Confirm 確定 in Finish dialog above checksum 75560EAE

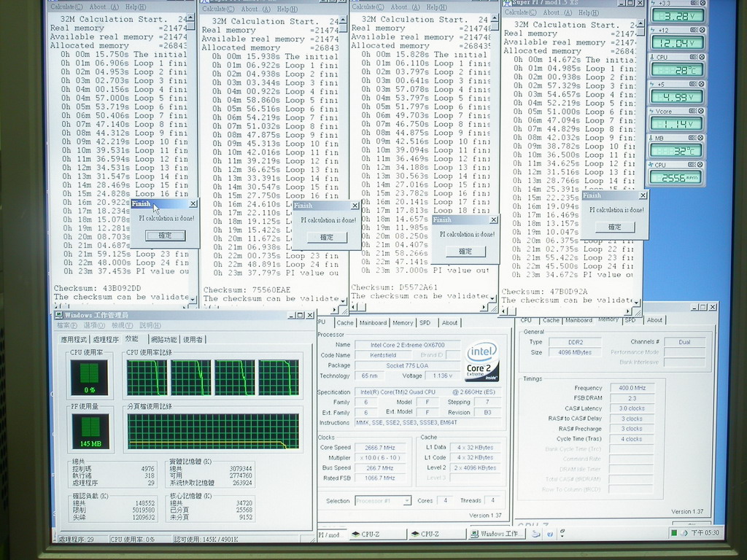tap(327, 237)
